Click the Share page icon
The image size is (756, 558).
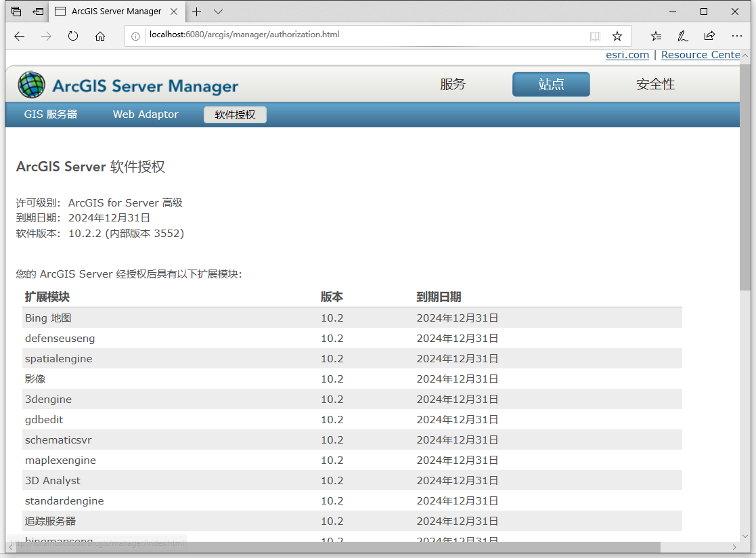point(710,36)
